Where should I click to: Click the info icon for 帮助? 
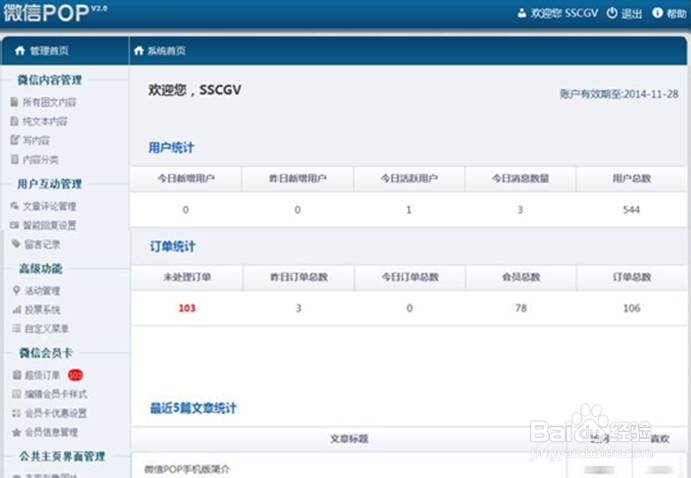tap(657, 13)
